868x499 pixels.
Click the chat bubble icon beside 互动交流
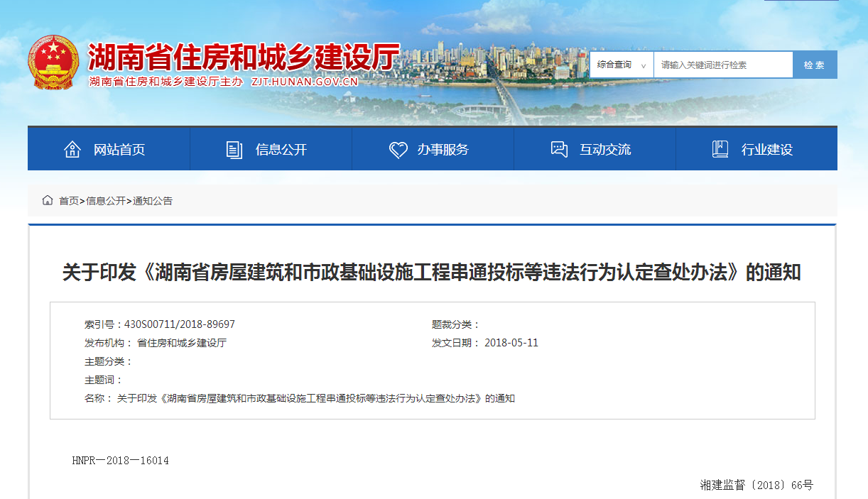coord(558,148)
